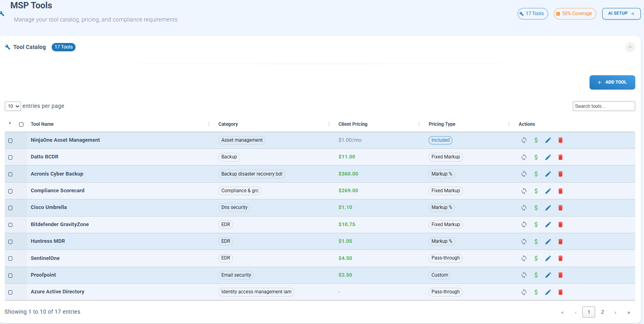Focus the Search tools input field
Screen dimensions: 644x324
(x=604, y=106)
